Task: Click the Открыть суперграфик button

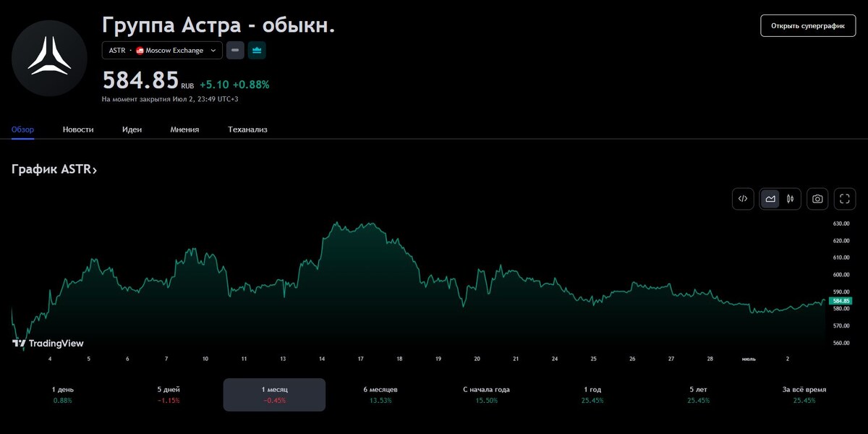Action: point(808,25)
